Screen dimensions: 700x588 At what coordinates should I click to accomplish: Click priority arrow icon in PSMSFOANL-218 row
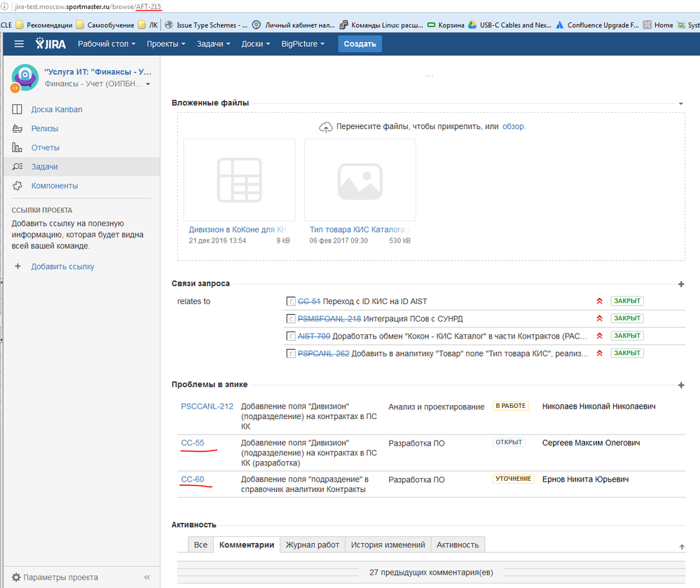[x=600, y=318]
